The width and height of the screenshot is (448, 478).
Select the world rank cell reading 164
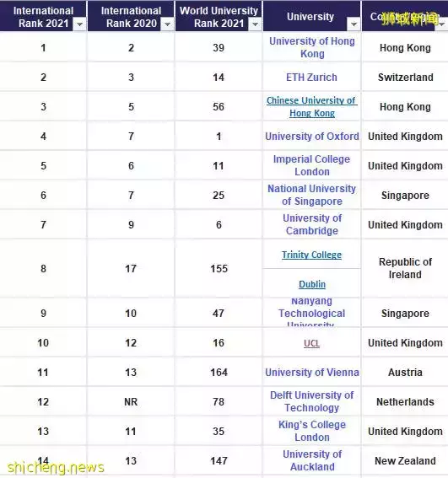click(219, 373)
